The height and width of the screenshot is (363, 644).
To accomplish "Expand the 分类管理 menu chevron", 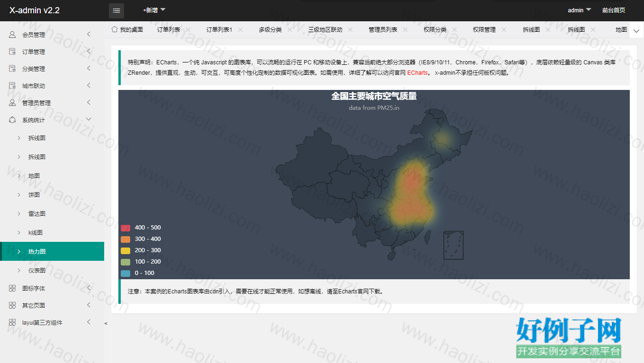I will pyautogui.click(x=89, y=68).
